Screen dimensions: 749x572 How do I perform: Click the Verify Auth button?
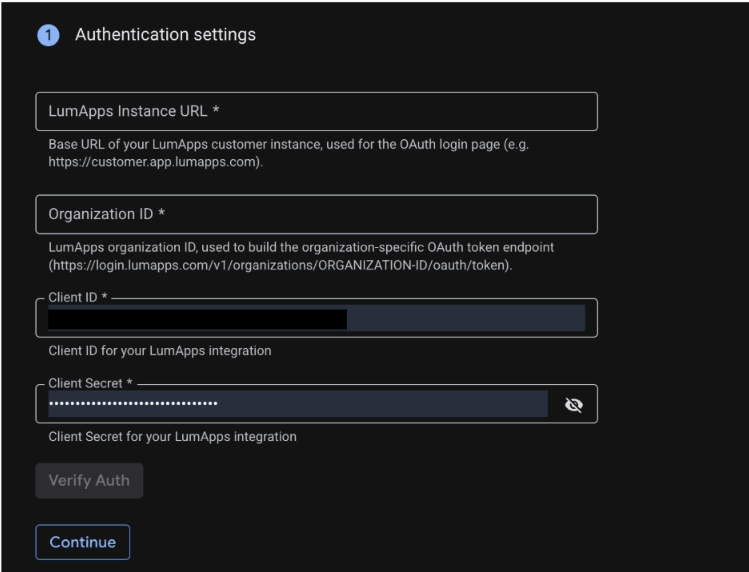89,480
